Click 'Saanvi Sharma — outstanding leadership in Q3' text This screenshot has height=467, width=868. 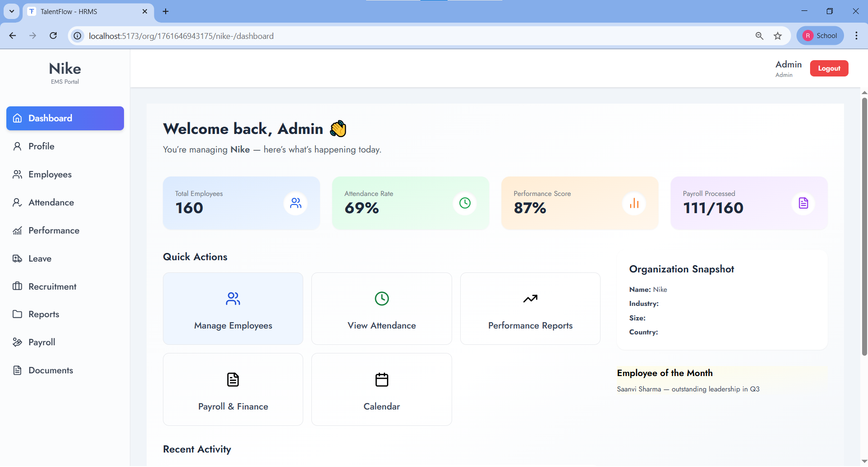[688, 389]
